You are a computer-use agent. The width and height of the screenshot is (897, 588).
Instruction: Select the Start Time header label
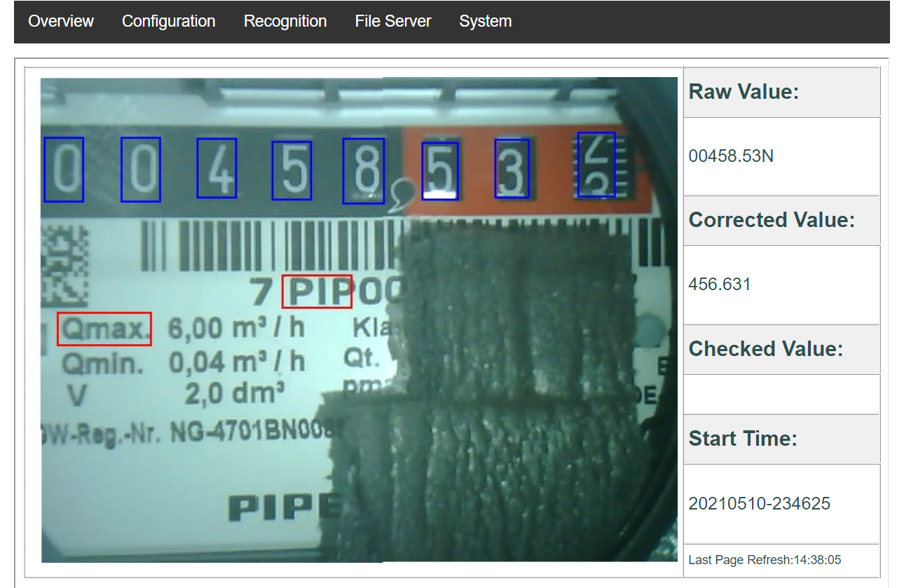click(743, 439)
